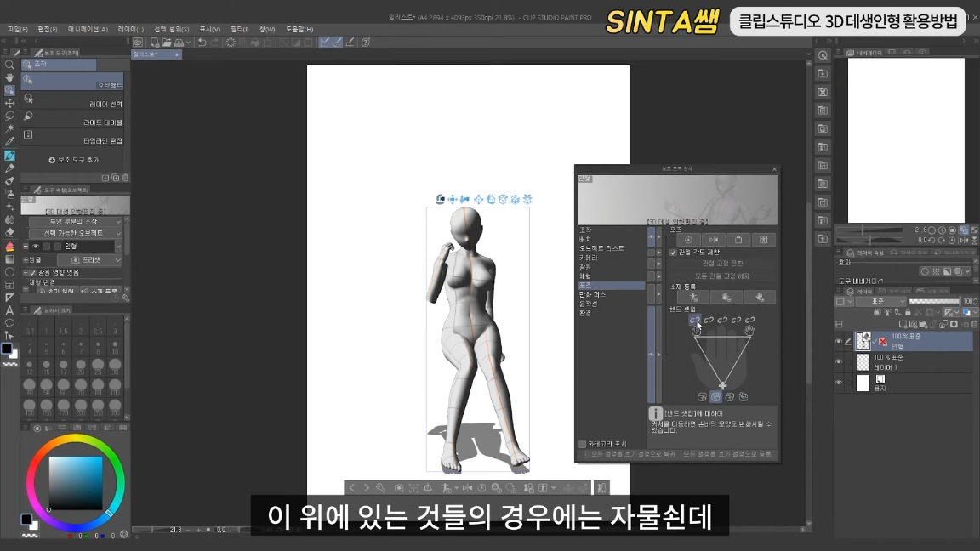
Task: Toggle eye icon for 인형 in Tool Property
Action: (36, 246)
